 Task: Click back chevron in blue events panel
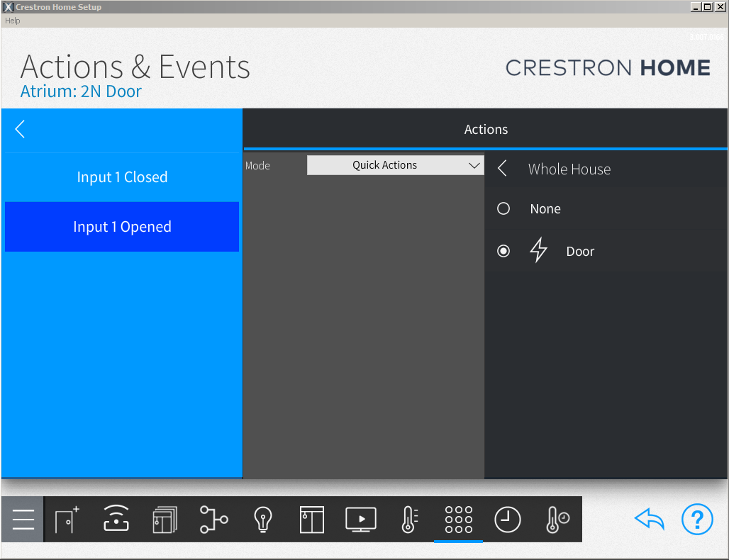20,129
